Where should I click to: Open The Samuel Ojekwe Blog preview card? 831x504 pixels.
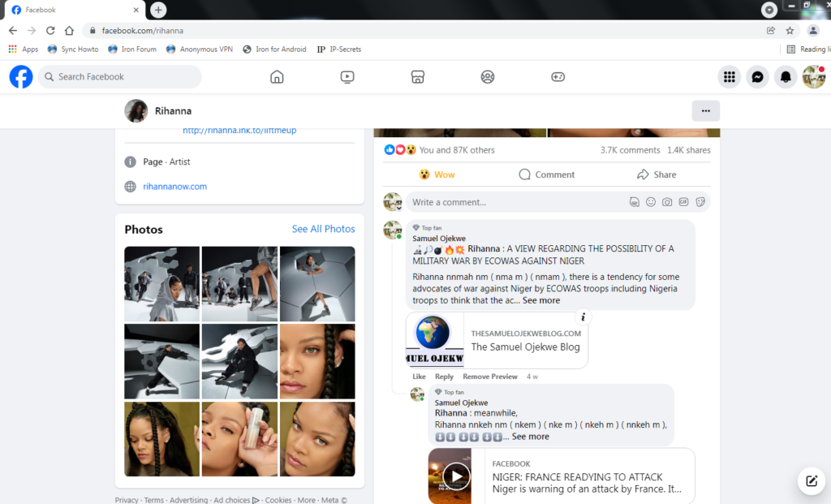point(497,340)
